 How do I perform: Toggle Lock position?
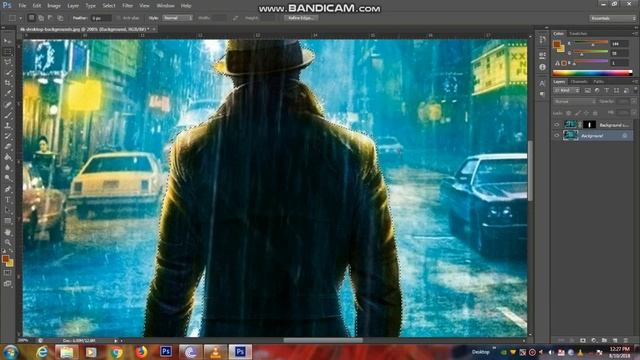587,113
